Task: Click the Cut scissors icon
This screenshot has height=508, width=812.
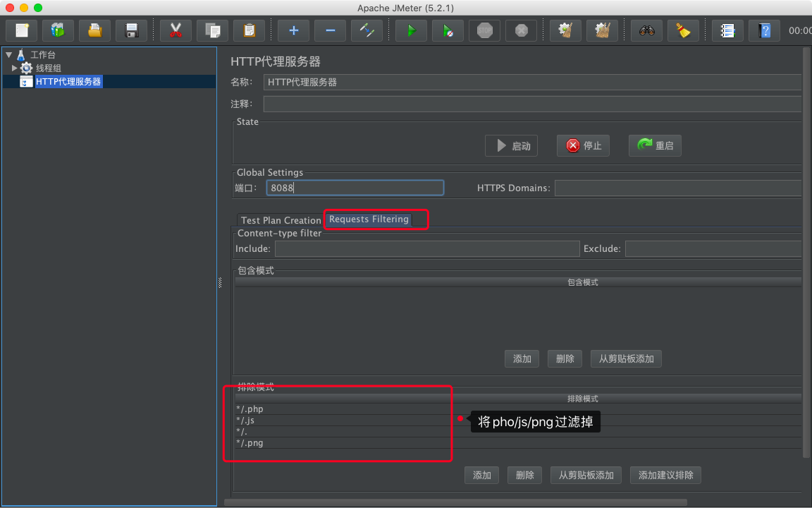Action: (176, 30)
